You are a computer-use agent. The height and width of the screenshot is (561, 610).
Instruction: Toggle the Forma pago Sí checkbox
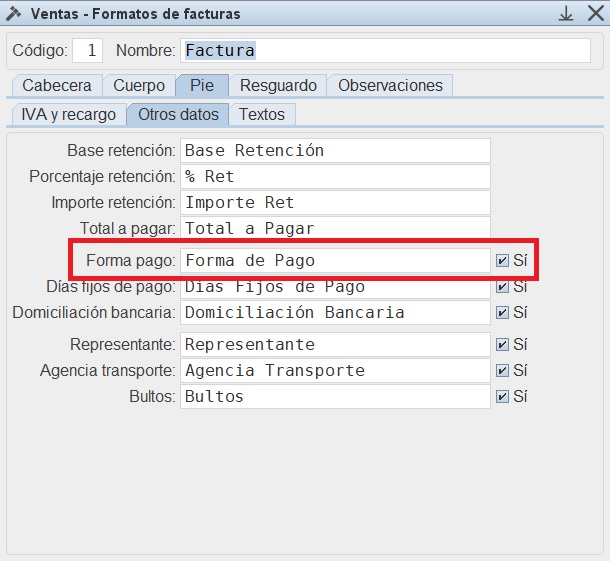(x=502, y=261)
